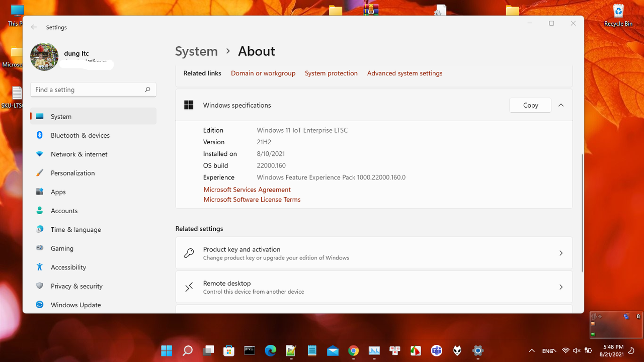This screenshot has height=362, width=644.
Task: Go back with Settings back arrow
Action: click(x=34, y=27)
